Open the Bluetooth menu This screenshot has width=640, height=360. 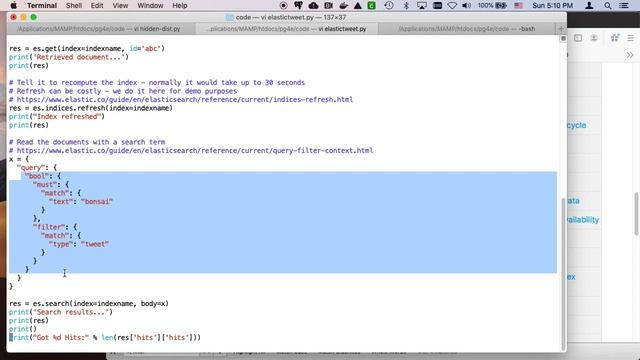406,5
